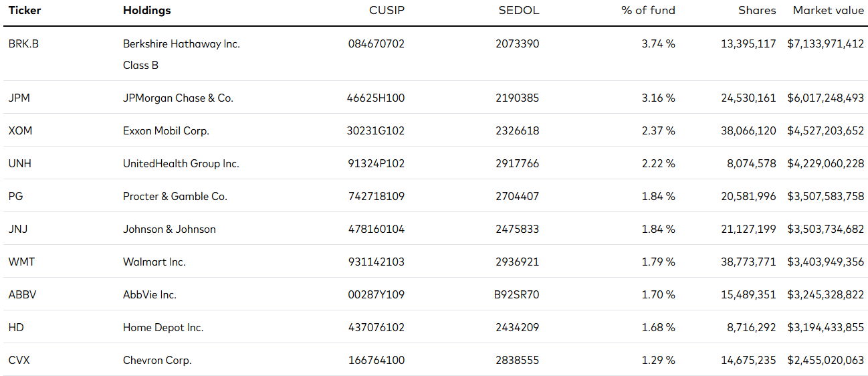Select AbbVie shares value 15,489,351

coord(748,295)
